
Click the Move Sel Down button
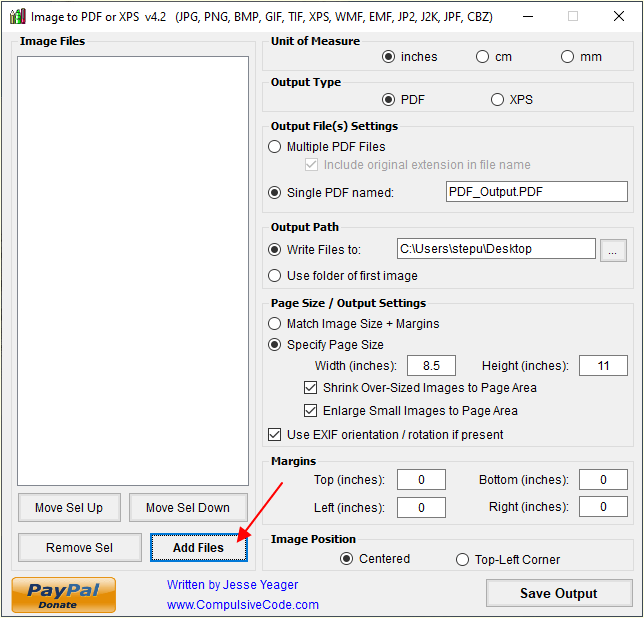[x=188, y=508]
